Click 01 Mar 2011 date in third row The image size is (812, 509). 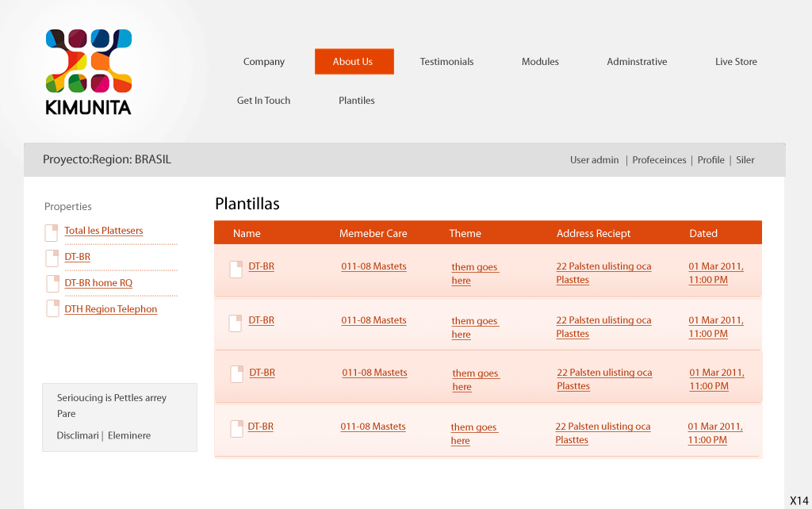tap(717, 379)
